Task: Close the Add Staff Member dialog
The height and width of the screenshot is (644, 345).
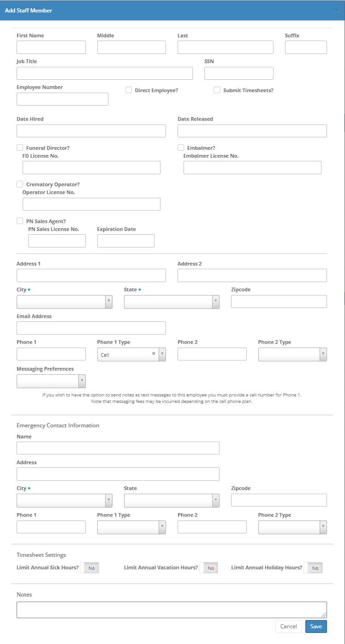Action: click(336, 10)
